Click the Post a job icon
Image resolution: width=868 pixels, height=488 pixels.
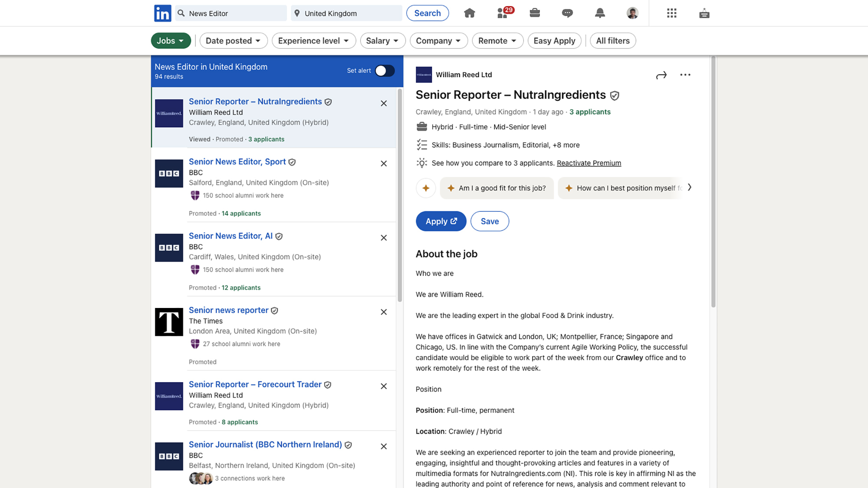coord(704,13)
